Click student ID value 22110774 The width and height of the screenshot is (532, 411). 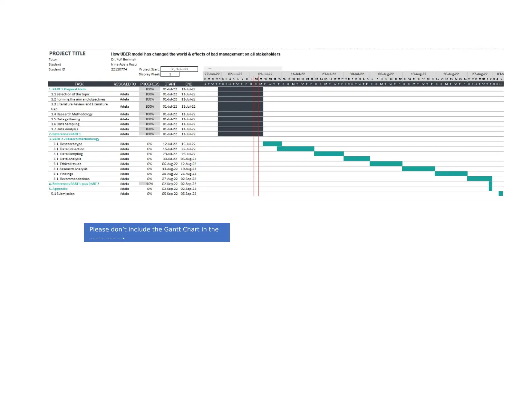119,69
